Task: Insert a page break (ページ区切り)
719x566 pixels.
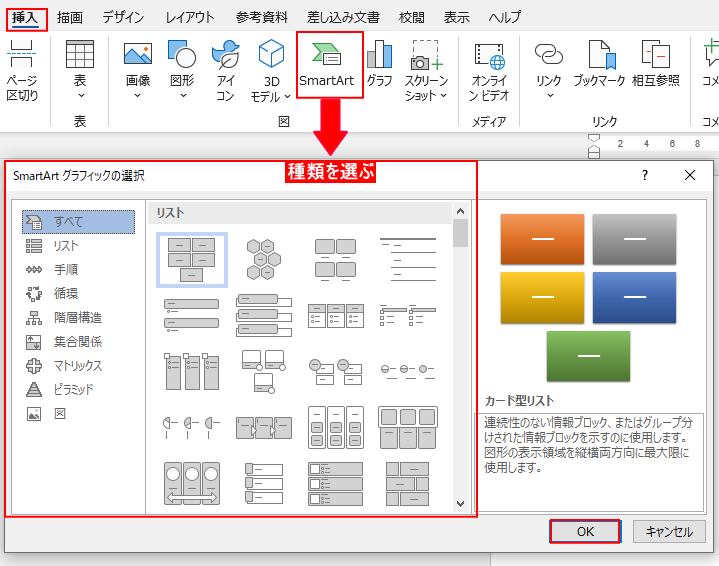Action: pos(22,70)
